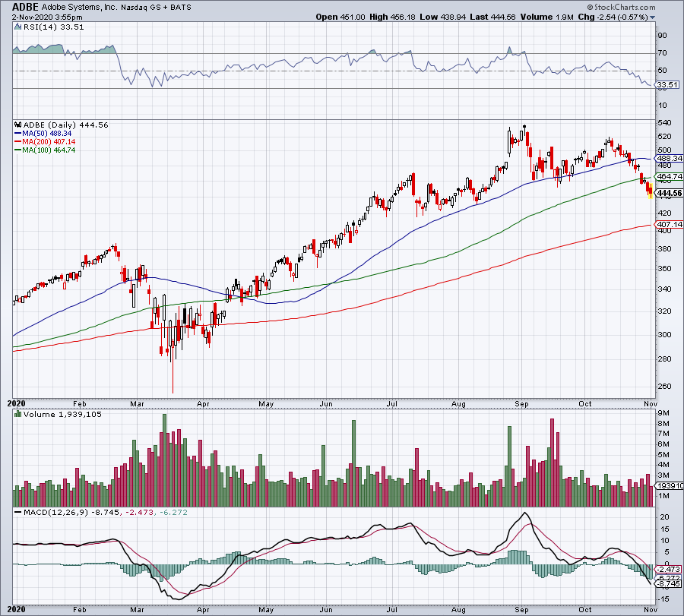The image size is (684, 616).
Task: Click the Mar month label under the price panel
Action: 137,404
